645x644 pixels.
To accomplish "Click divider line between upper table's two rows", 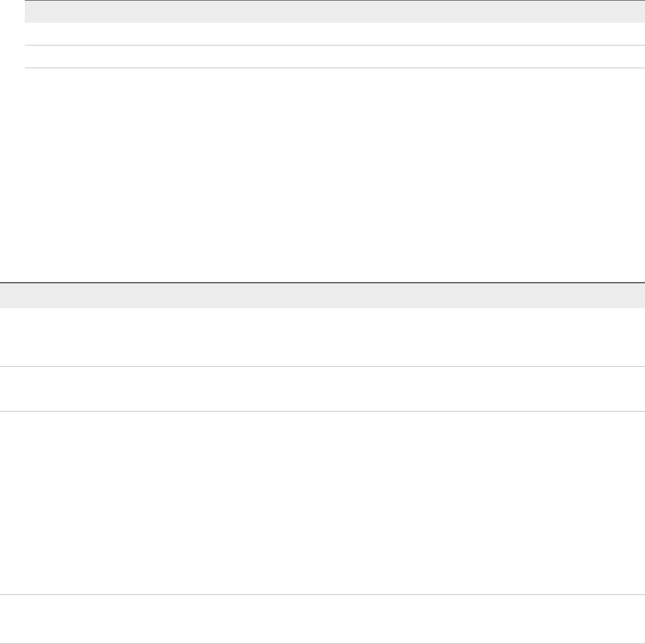I will pyautogui.click(x=329, y=46).
